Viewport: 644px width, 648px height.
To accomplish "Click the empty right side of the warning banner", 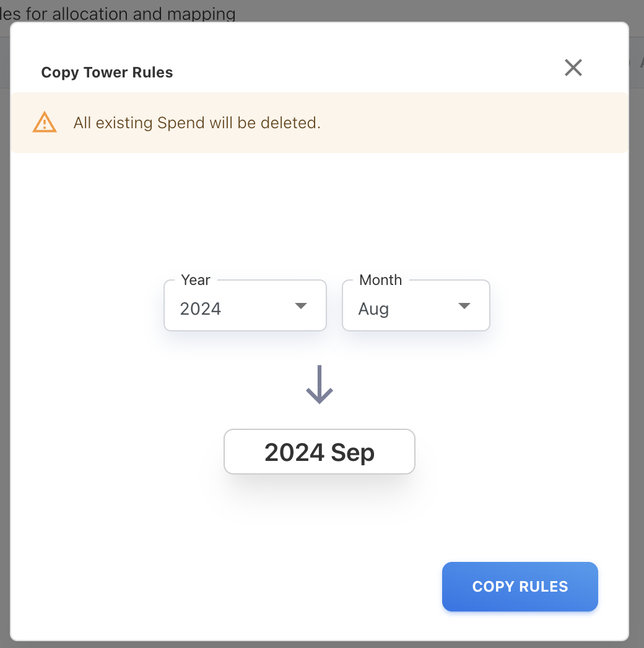I will 483,123.
